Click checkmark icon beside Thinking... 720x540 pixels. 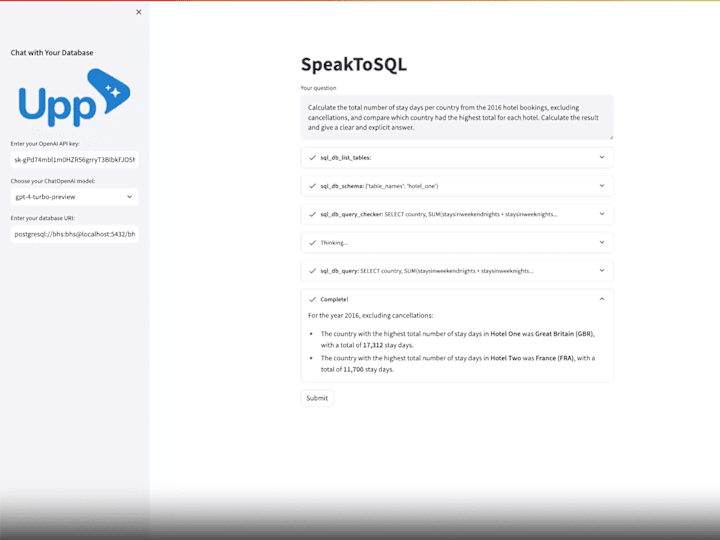click(x=313, y=242)
